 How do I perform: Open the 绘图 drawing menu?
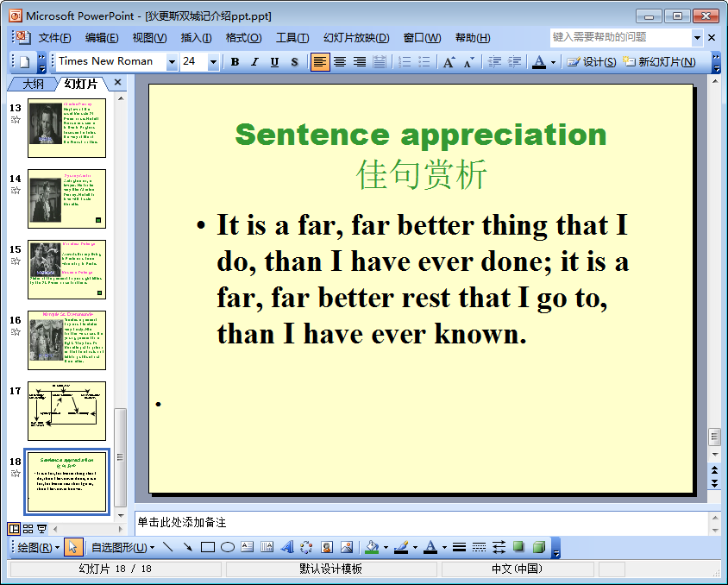click(38, 548)
